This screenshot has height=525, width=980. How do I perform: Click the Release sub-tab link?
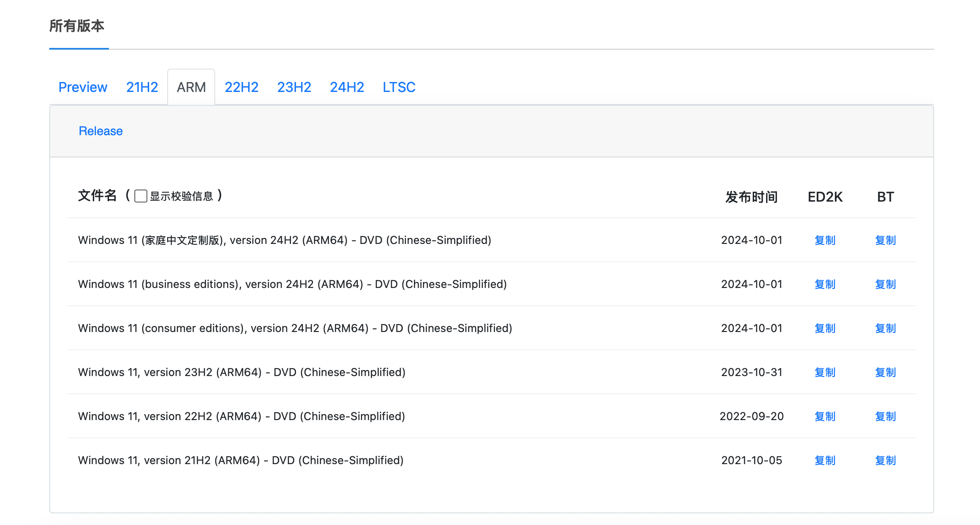point(101,131)
